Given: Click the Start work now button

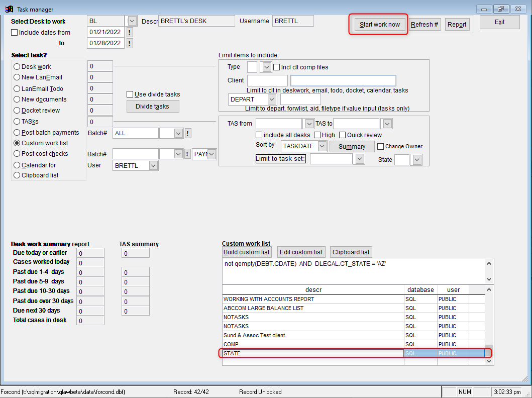Looking at the screenshot, I should click(380, 25).
